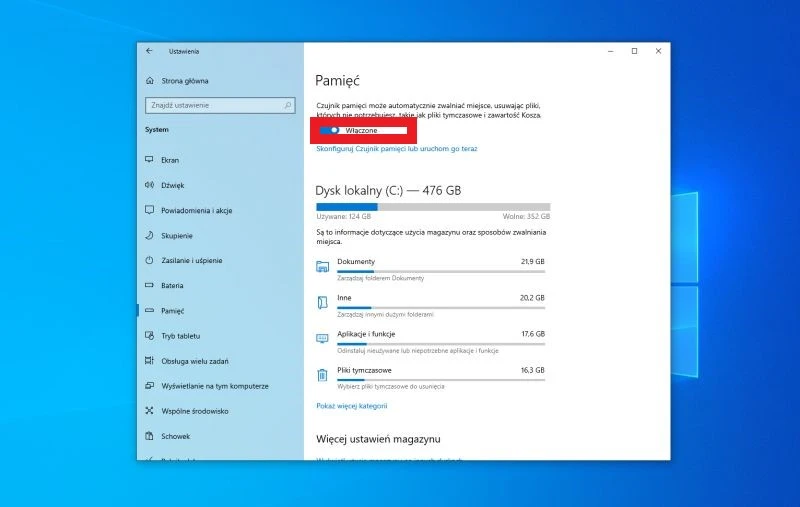The image size is (800, 507).
Task: Click the Używane: 124 GB label
Action: (x=343, y=216)
